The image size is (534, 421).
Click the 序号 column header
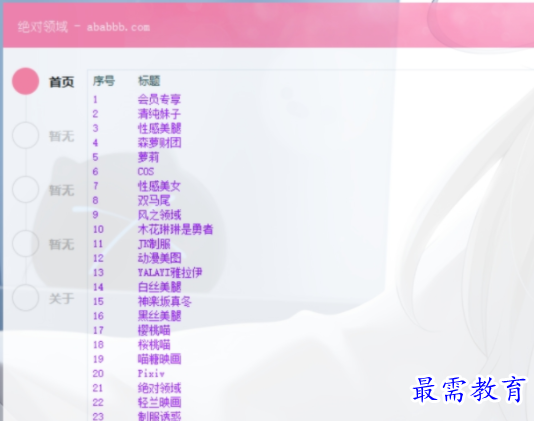click(x=104, y=81)
